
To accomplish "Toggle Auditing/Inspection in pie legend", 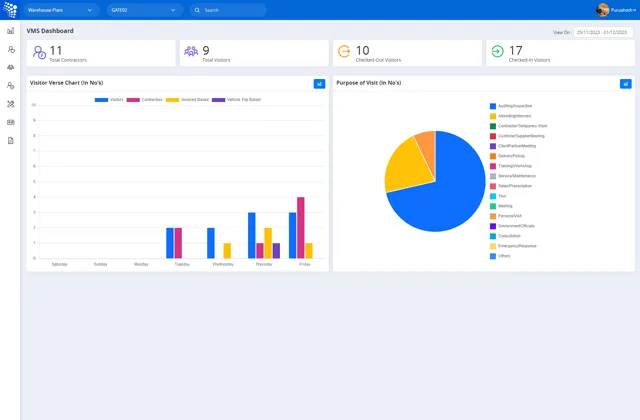I will tap(511, 106).
